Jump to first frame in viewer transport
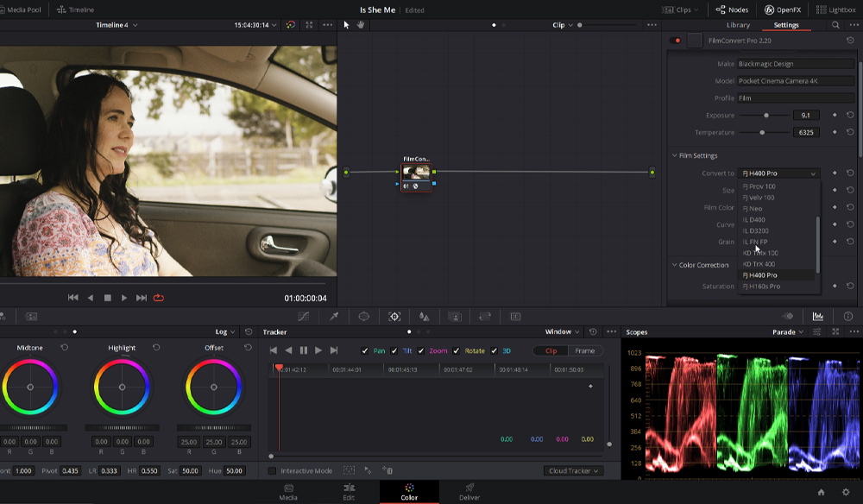Image resolution: width=863 pixels, height=504 pixels. (72, 298)
